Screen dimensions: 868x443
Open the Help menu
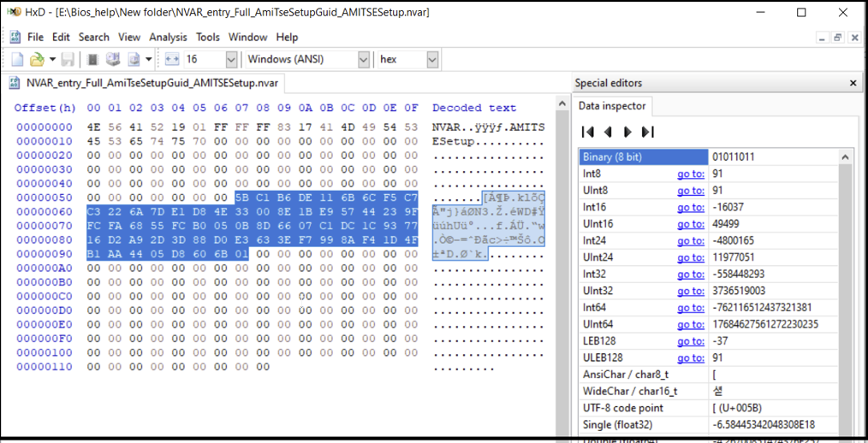click(288, 37)
